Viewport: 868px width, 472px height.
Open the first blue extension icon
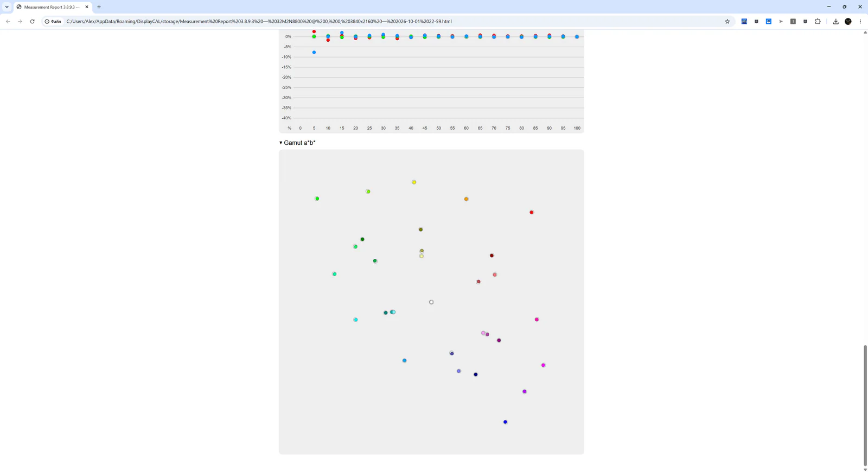coord(744,21)
